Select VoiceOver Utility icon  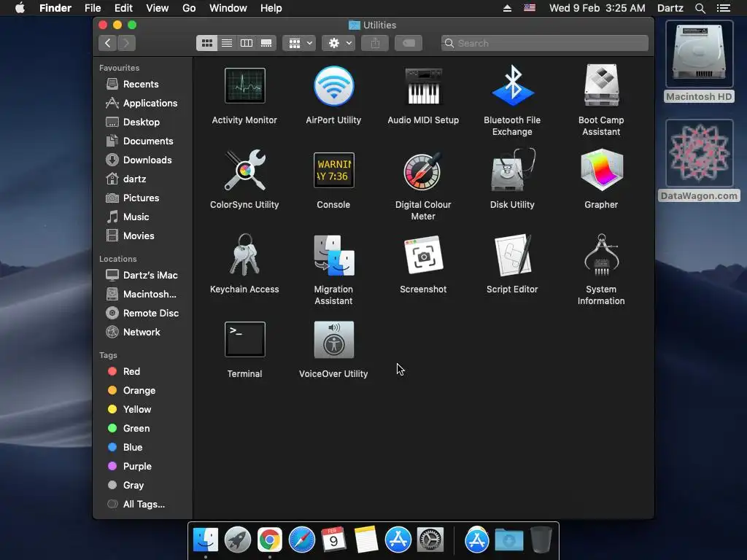coord(333,340)
